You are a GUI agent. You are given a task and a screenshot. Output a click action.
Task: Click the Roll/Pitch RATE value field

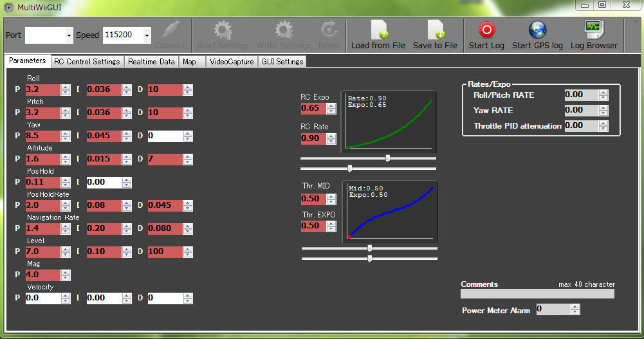pos(581,95)
